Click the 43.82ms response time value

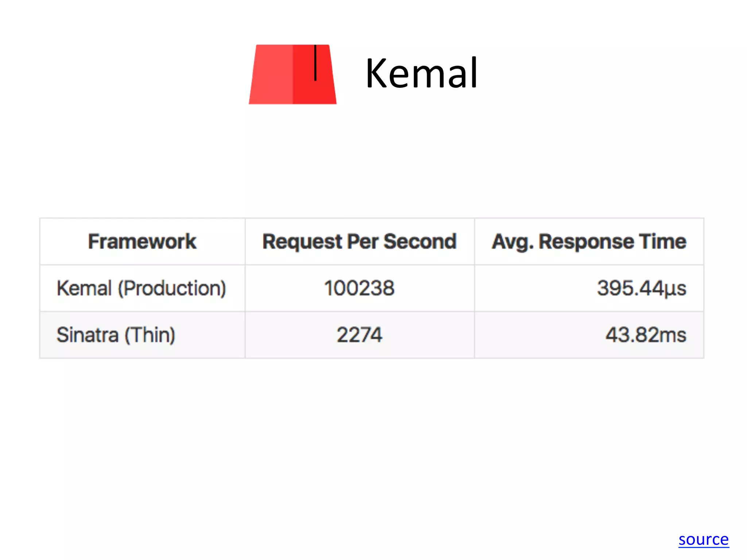(x=646, y=335)
